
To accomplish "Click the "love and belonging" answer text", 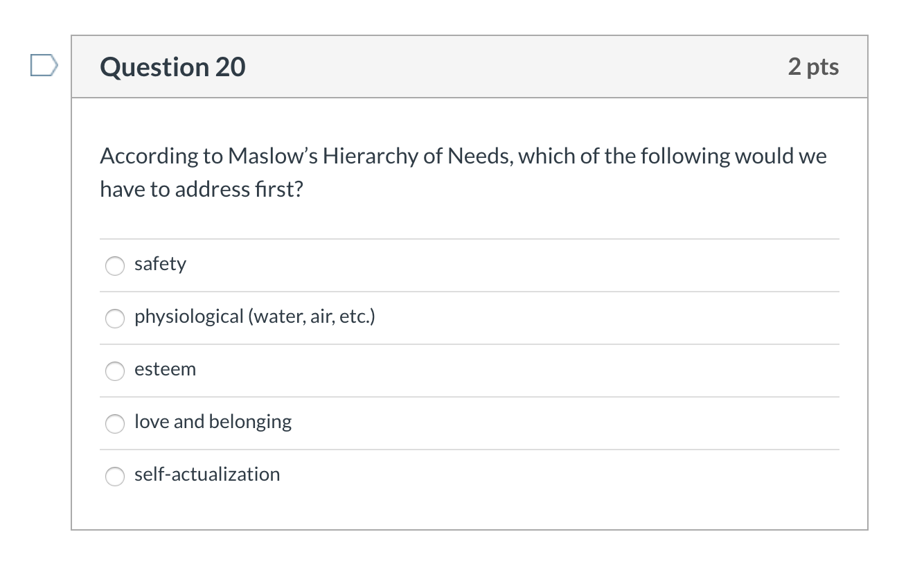I will click(213, 422).
